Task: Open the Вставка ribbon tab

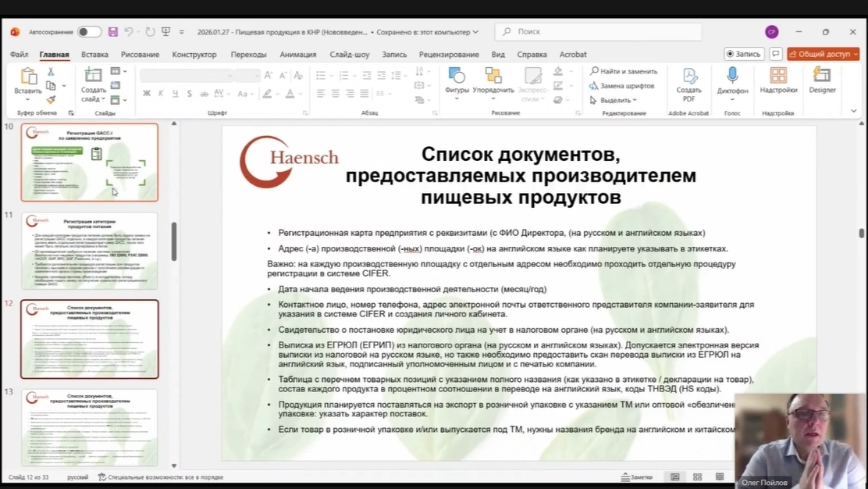Action: (x=94, y=55)
